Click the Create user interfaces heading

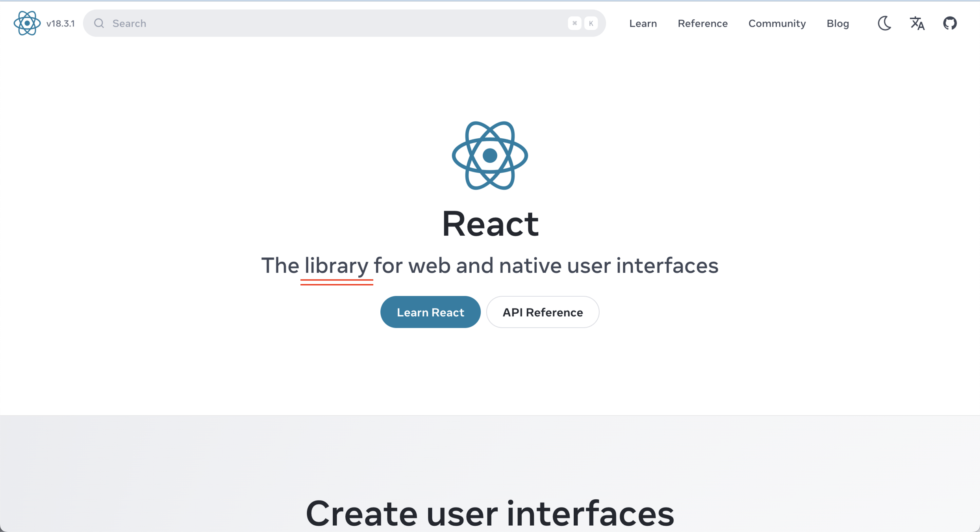coord(489,513)
